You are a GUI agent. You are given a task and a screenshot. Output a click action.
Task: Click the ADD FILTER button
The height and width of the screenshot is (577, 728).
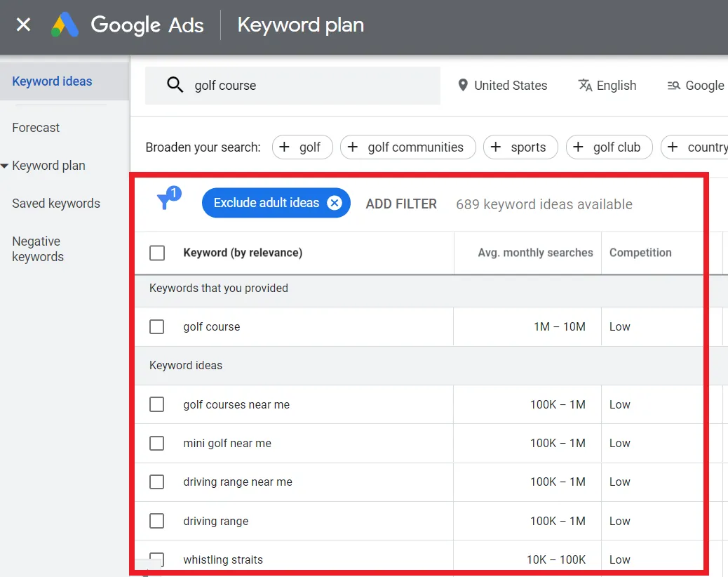[x=401, y=204]
